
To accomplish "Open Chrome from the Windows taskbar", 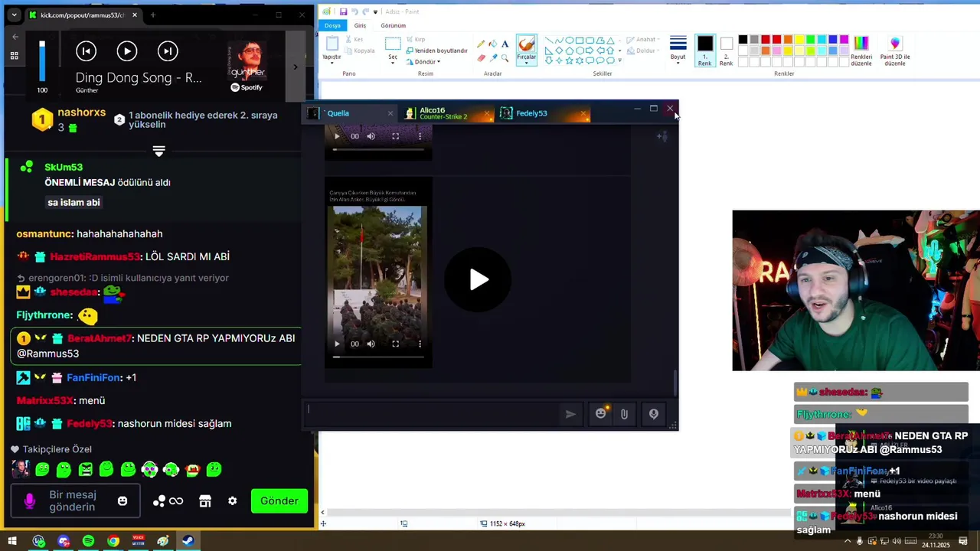I will [113, 541].
